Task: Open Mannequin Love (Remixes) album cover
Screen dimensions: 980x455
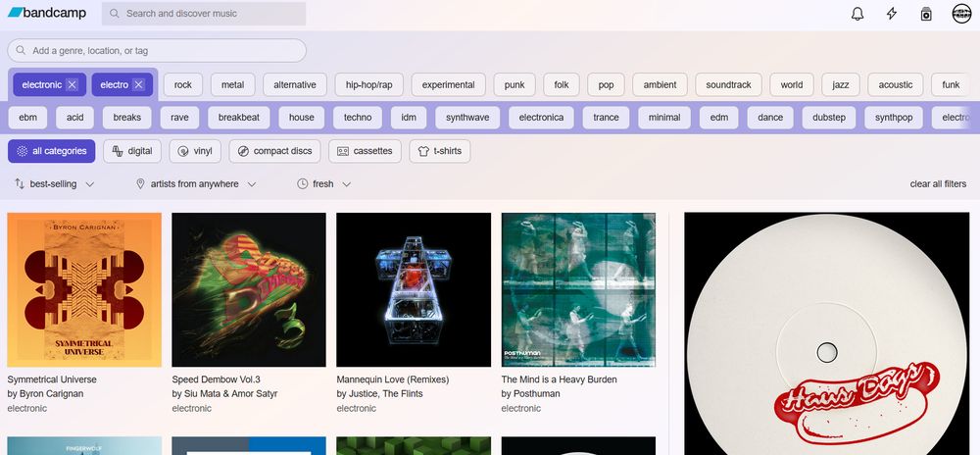Action: point(414,289)
